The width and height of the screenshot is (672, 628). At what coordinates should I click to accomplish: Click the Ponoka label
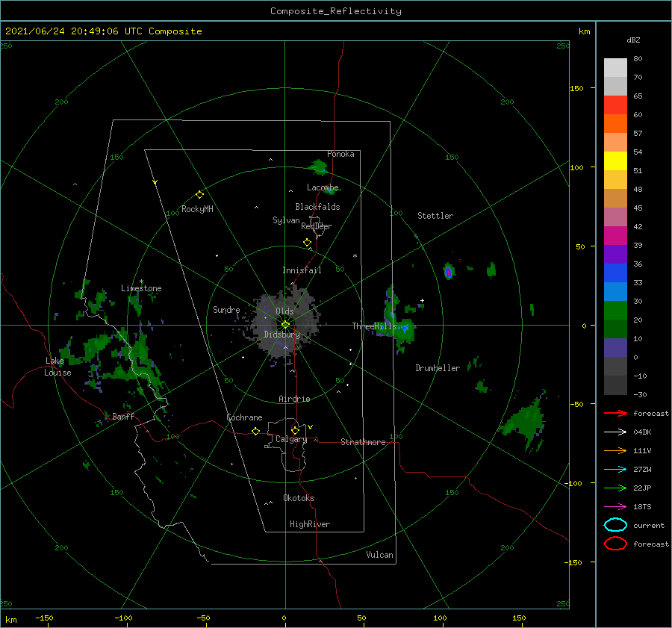pos(340,155)
